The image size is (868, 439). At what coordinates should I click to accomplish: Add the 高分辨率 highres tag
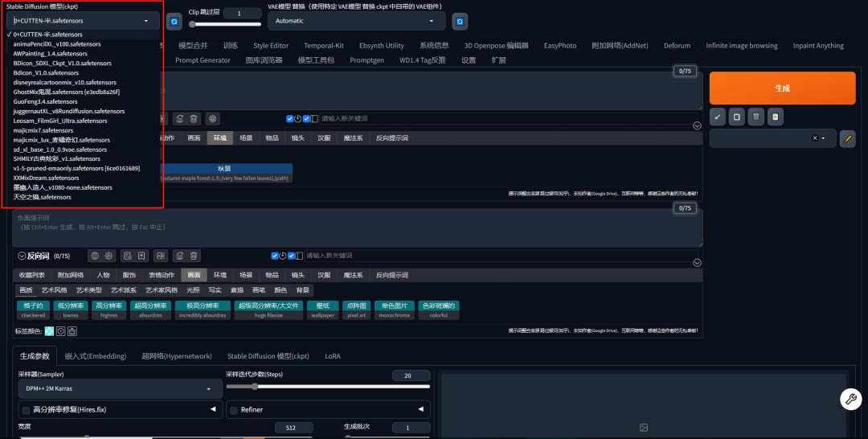(x=108, y=310)
